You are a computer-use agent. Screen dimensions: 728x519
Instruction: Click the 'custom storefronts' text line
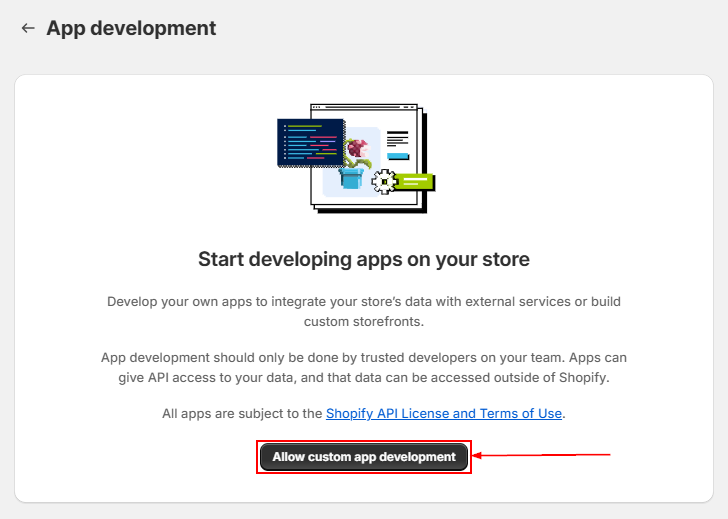point(364,321)
